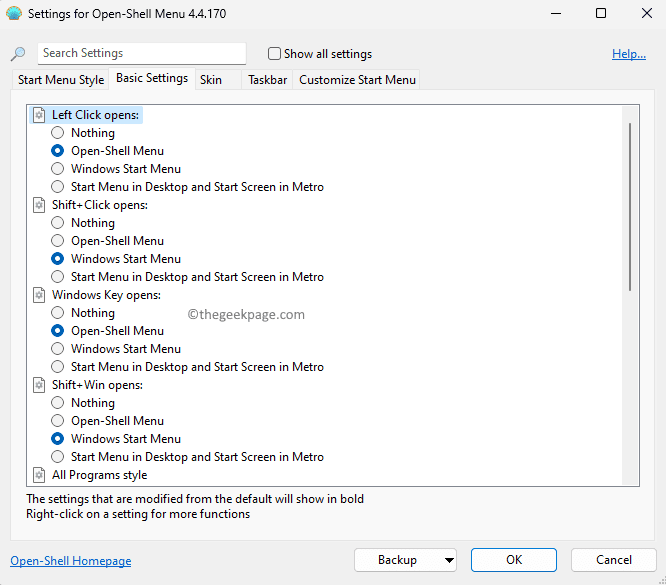Click the Shift+Click opens setting icon

point(39,205)
